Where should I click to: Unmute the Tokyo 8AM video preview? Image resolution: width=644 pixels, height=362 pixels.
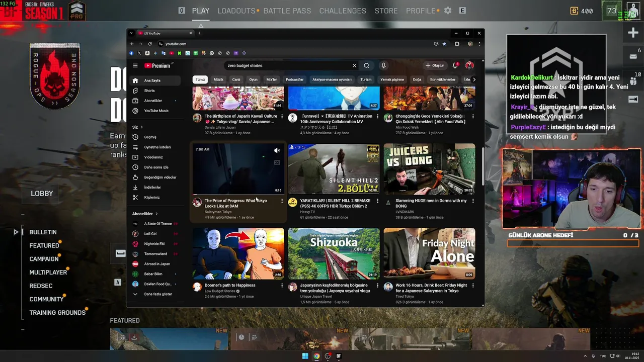click(277, 150)
